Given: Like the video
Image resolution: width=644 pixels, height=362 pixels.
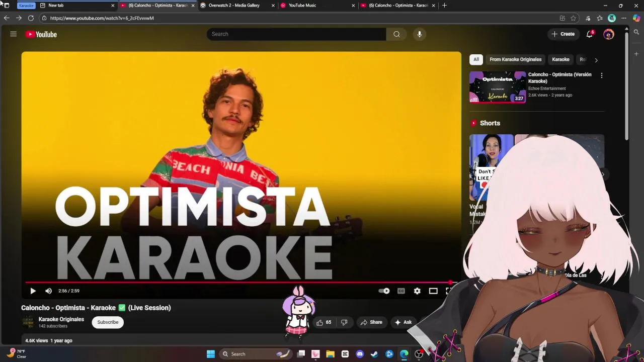Looking at the screenshot, I should point(324,322).
